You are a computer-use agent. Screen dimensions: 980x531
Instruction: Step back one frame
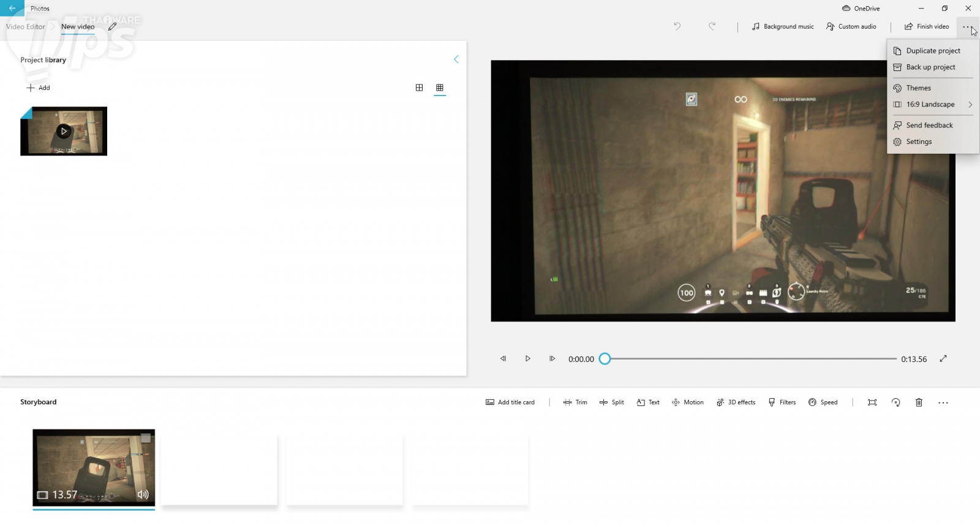pos(503,359)
